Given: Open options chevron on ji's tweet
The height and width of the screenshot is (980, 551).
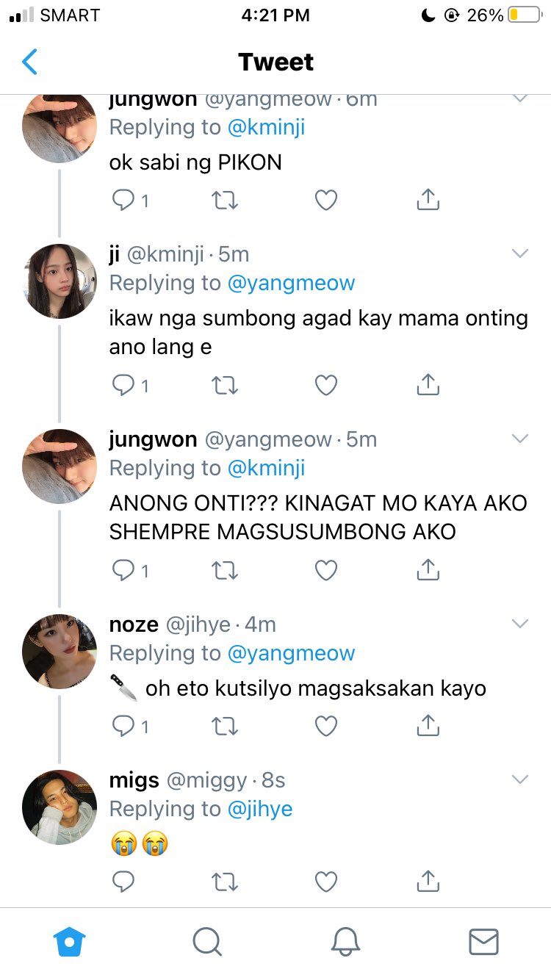Looking at the screenshot, I should click(520, 254).
